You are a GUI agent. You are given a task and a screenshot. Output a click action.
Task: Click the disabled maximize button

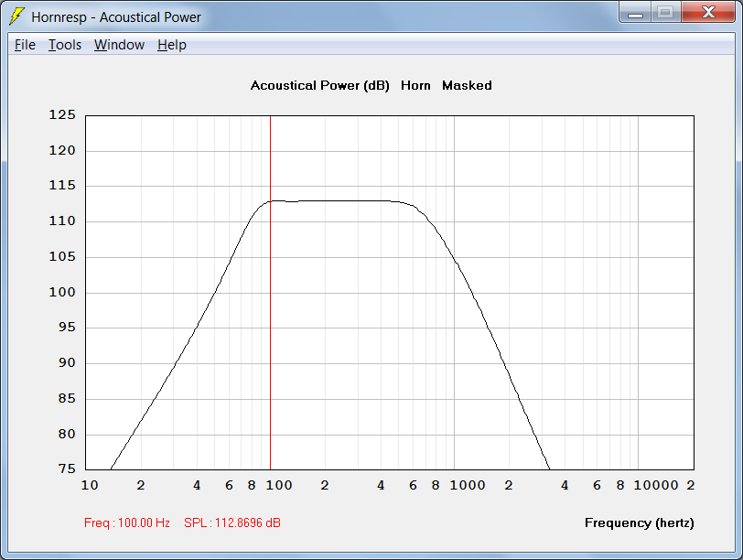click(x=666, y=12)
